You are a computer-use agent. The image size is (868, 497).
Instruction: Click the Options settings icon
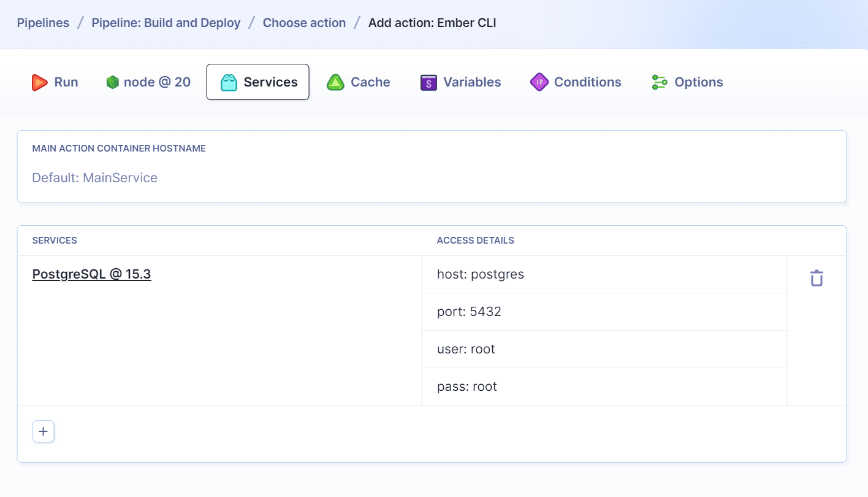(659, 82)
